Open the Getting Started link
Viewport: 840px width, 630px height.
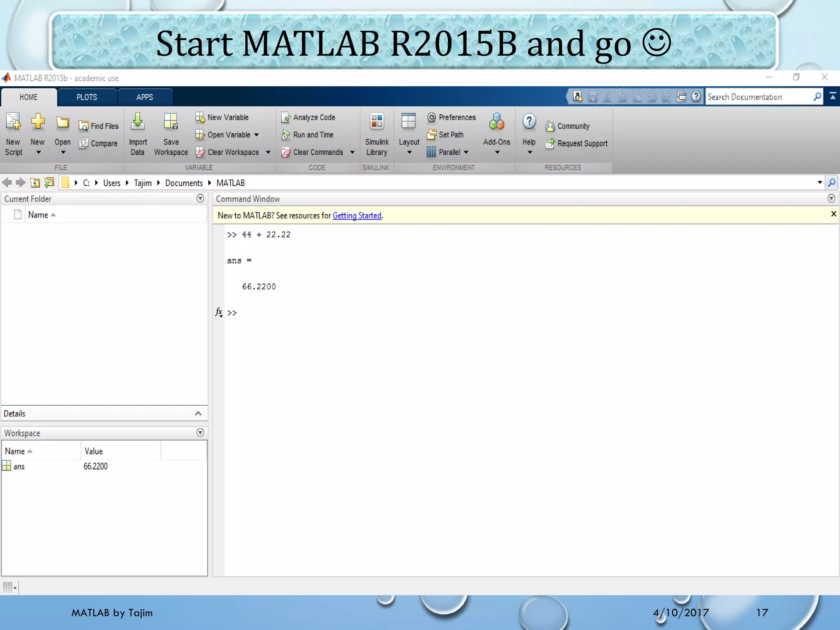(357, 215)
